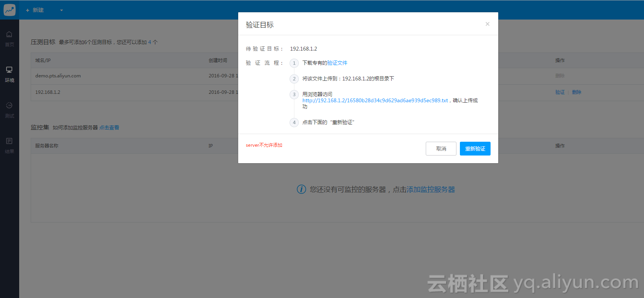
Task: Click the IP column header in monitor table
Action: 211,146
